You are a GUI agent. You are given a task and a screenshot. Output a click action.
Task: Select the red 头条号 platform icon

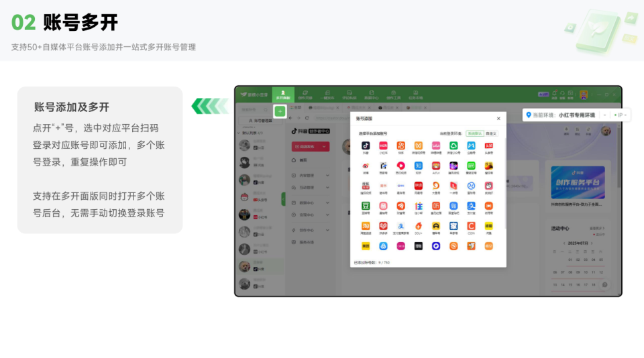(489, 145)
